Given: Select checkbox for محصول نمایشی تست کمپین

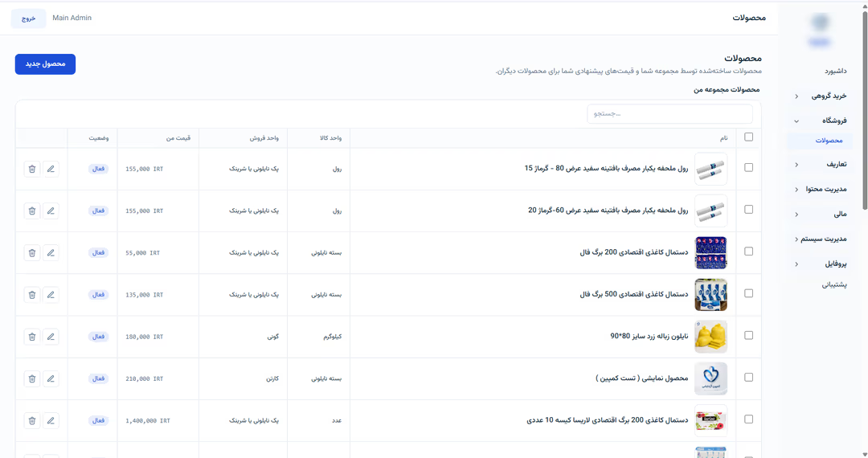Looking at the screenshot, I should pos(748,377).
